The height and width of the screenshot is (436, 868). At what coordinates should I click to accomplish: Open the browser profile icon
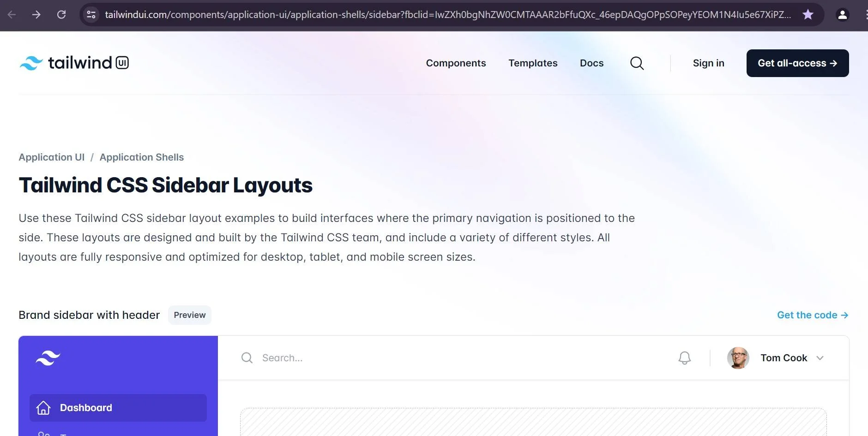pyautogui.click(x=842, y=15)
